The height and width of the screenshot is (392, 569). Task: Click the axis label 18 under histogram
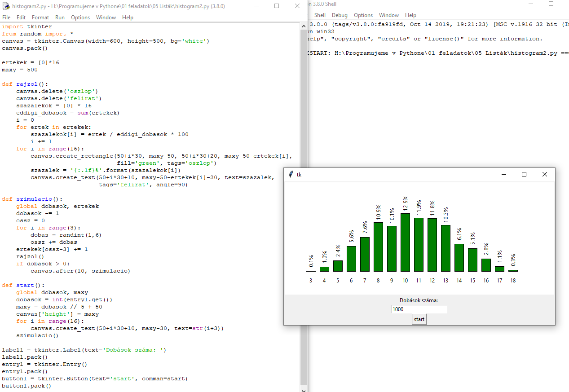click(513, 281)
